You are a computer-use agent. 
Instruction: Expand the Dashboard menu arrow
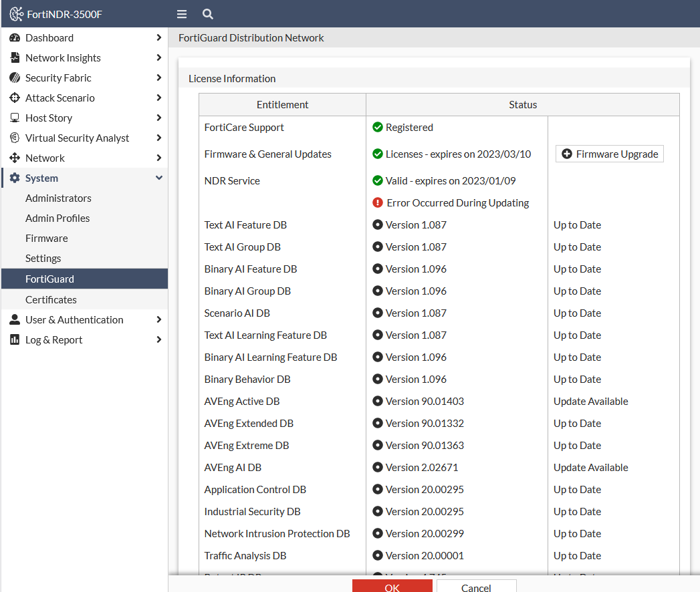158,37
